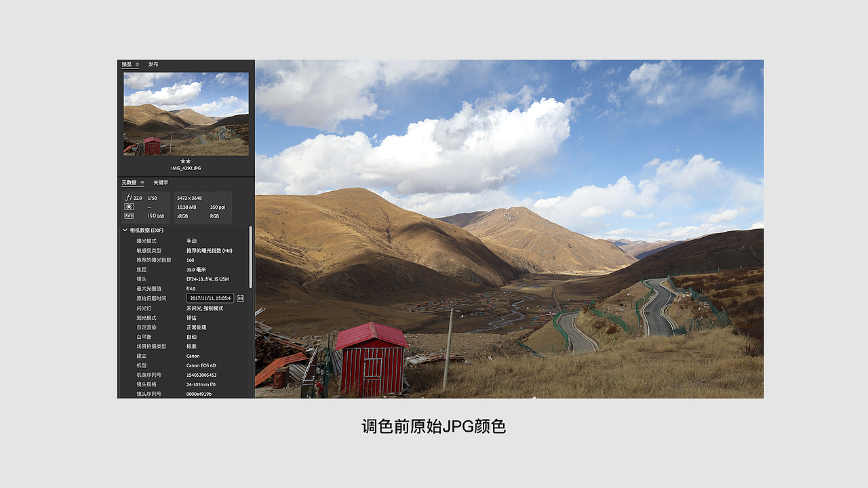Click the f/22.0 aperture placard icon
The height and width of the screenshot is (488, 868).
[x=129, y=196]
